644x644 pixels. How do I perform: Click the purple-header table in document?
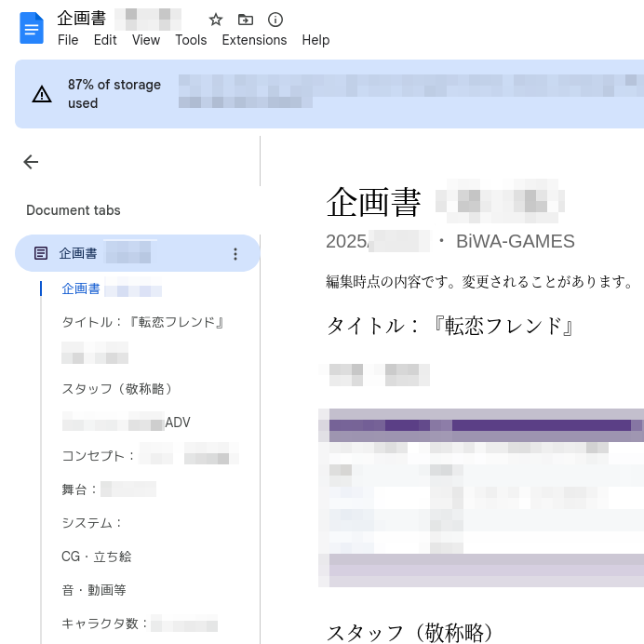(481, 497)
